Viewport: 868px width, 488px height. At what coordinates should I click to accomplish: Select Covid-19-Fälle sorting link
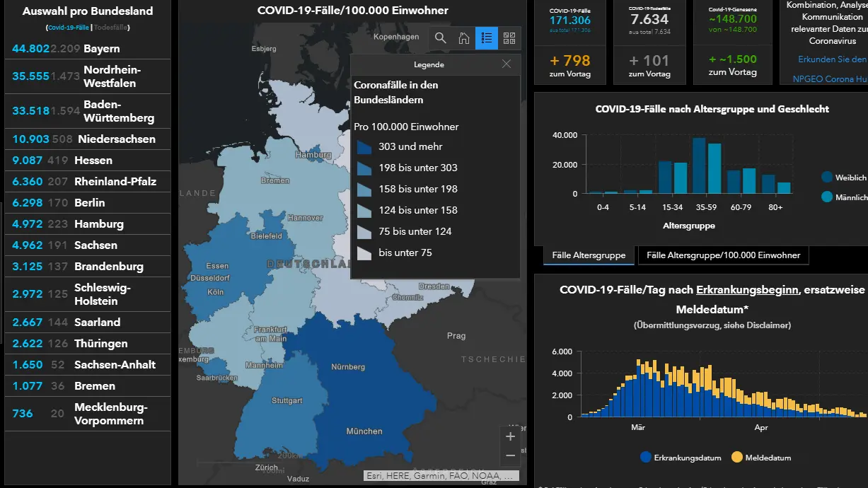68,28
